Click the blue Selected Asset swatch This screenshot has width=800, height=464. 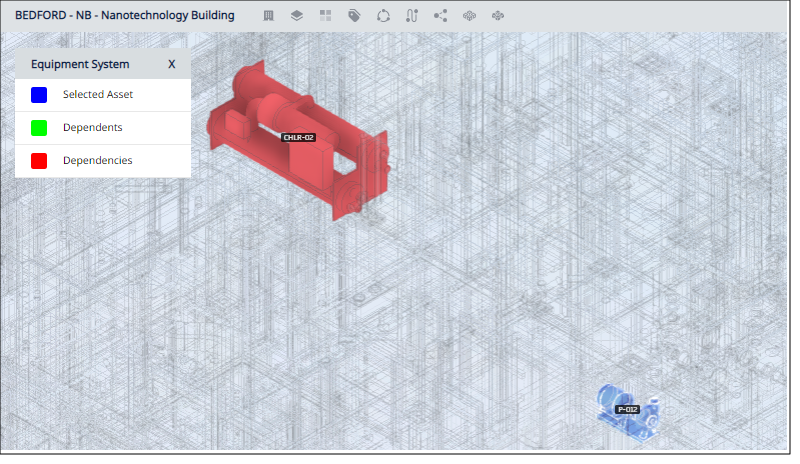tap(39, 95)
